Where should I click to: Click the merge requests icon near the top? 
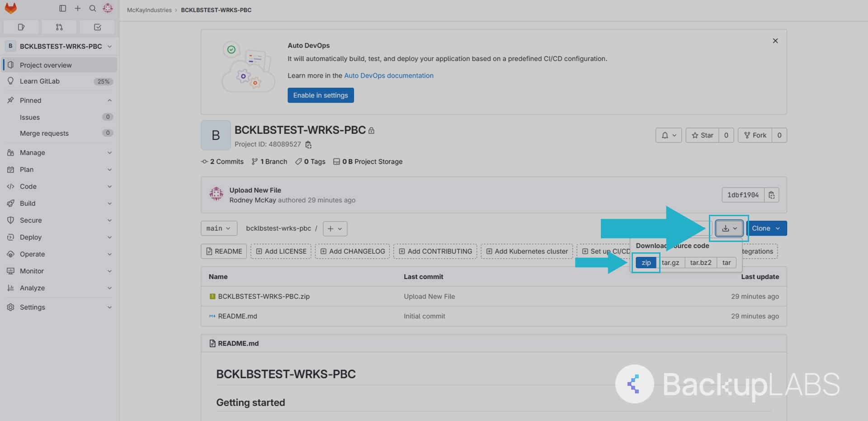[x=59, y=27]
